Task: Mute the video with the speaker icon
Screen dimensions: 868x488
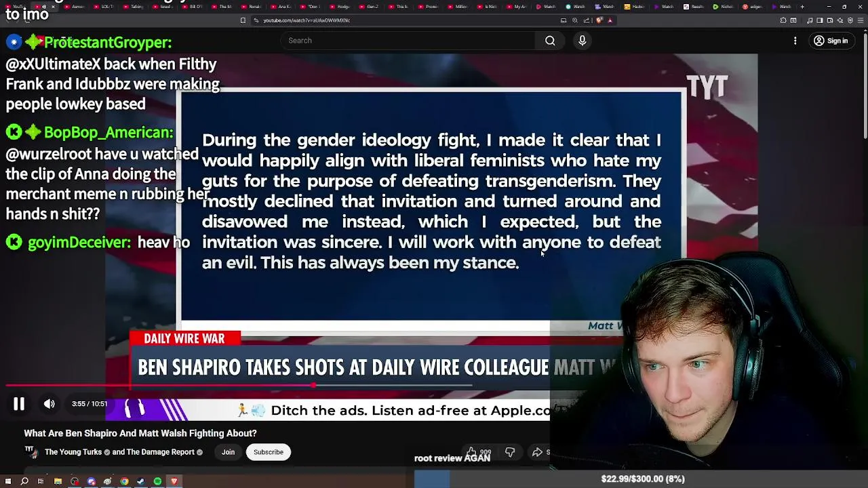Action: 50,404
